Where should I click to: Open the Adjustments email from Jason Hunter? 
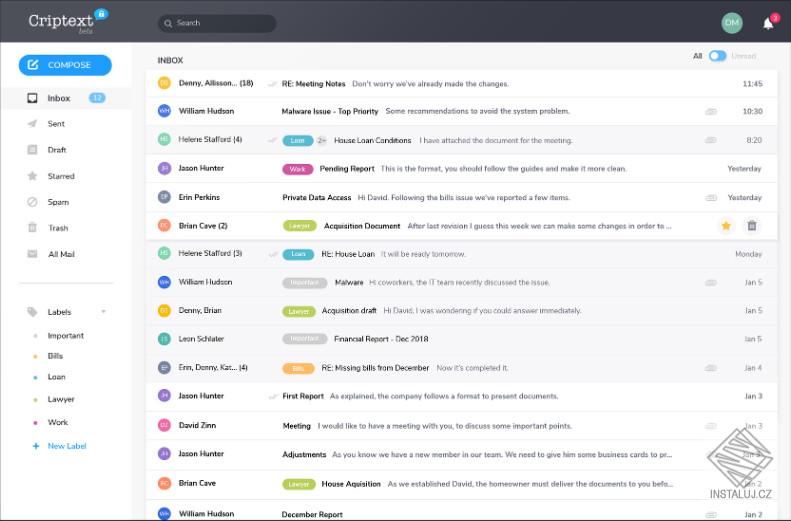click(461, 454)
